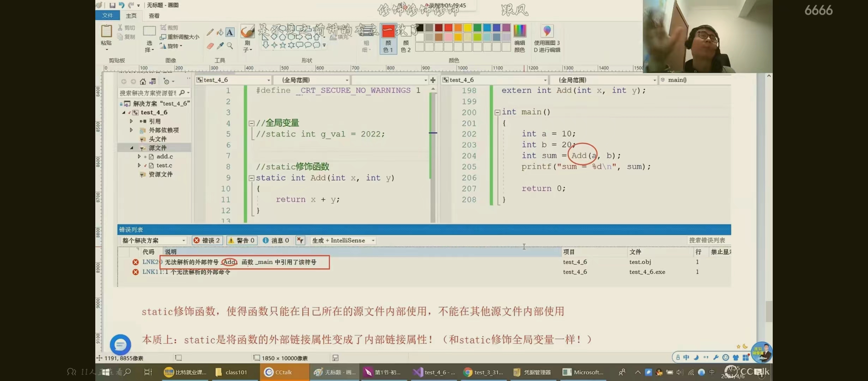The height and width of the screenshot is (381, 868).
Task: Open the 旋转 rotate dropdown
Action: tap(173, 46)
